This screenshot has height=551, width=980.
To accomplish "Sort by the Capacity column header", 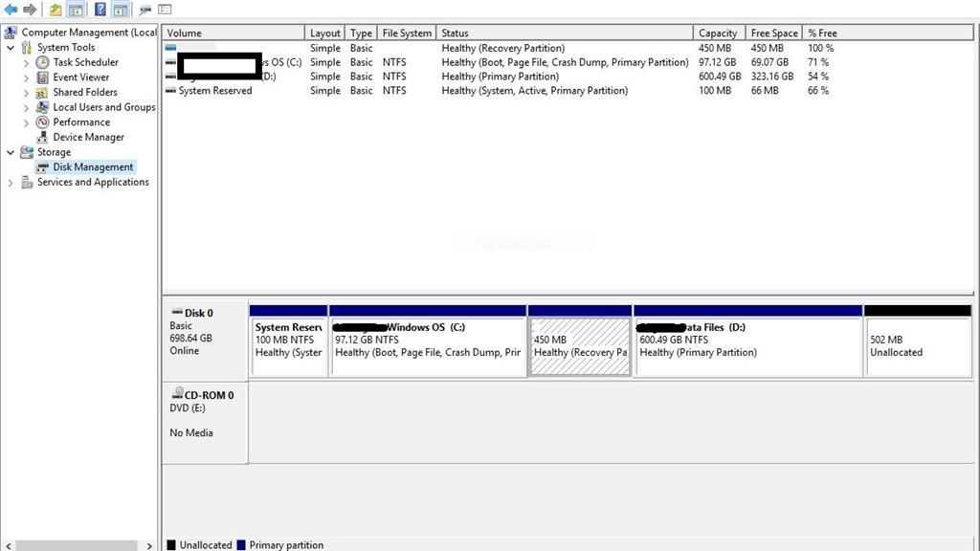I will click(x=720, y=33).
